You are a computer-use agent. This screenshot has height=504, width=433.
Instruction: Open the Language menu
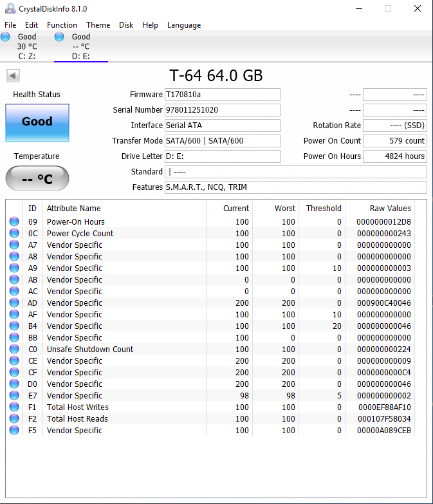point(184,25)
